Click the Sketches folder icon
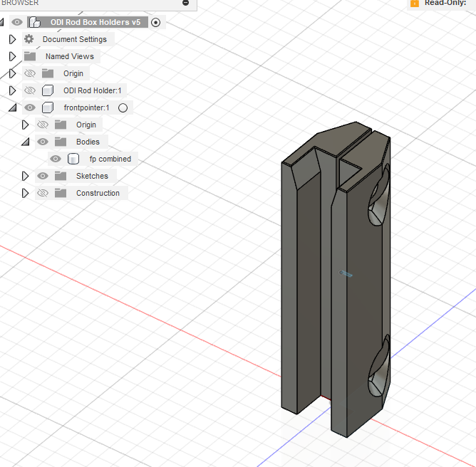 pos(61,176)
